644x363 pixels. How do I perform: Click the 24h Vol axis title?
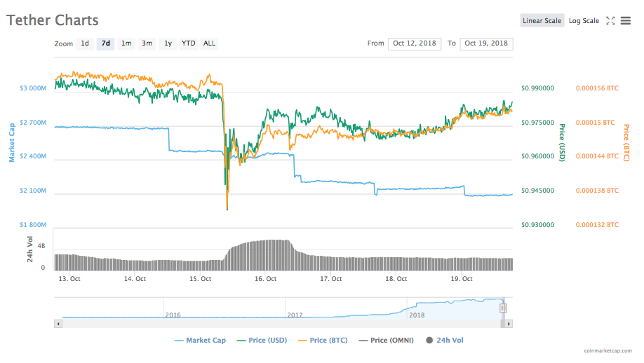pos(29,249)
